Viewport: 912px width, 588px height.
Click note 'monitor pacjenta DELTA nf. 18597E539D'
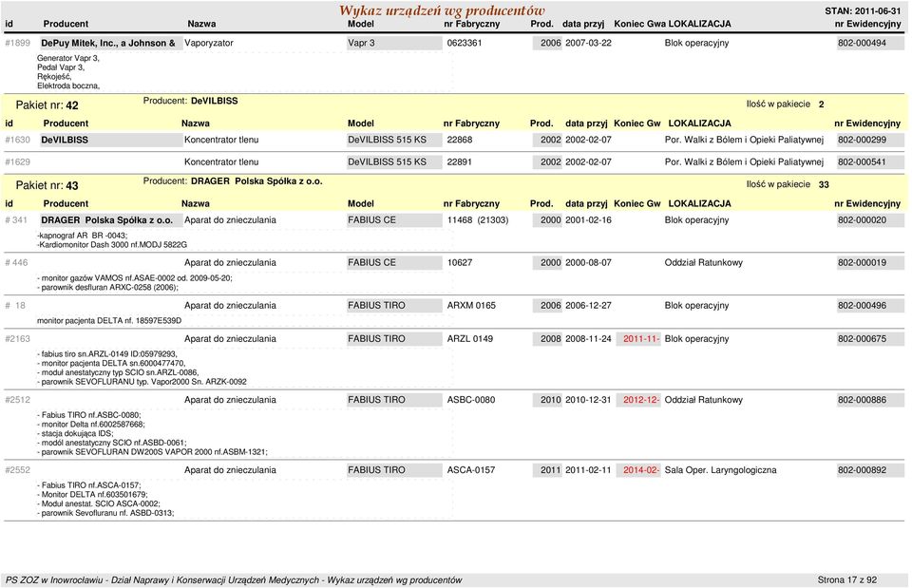pyautogui.click(x=109, y=321)
